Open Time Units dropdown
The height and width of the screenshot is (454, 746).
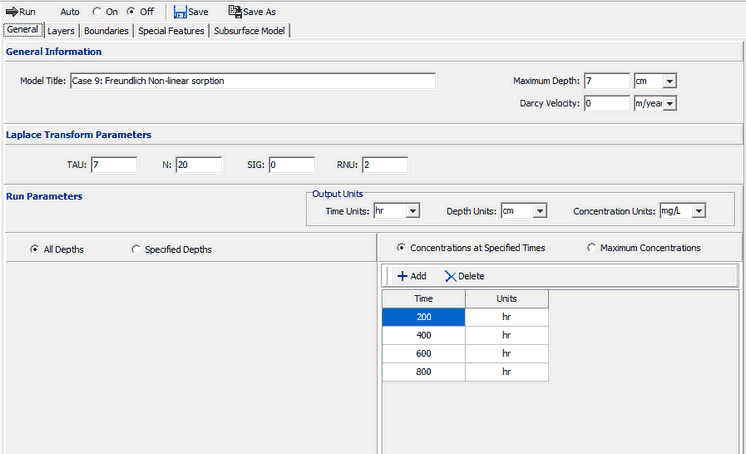coord(412,211)
